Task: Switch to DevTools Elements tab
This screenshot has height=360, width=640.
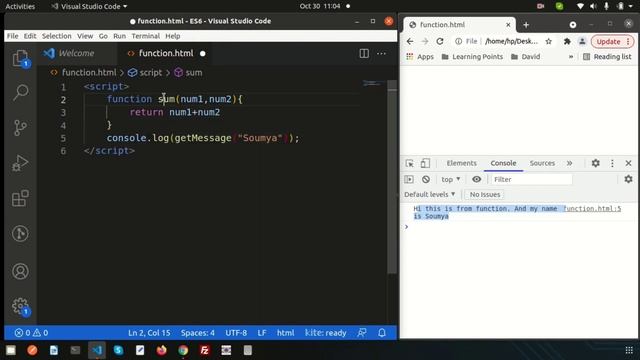Action: (461, 163)
